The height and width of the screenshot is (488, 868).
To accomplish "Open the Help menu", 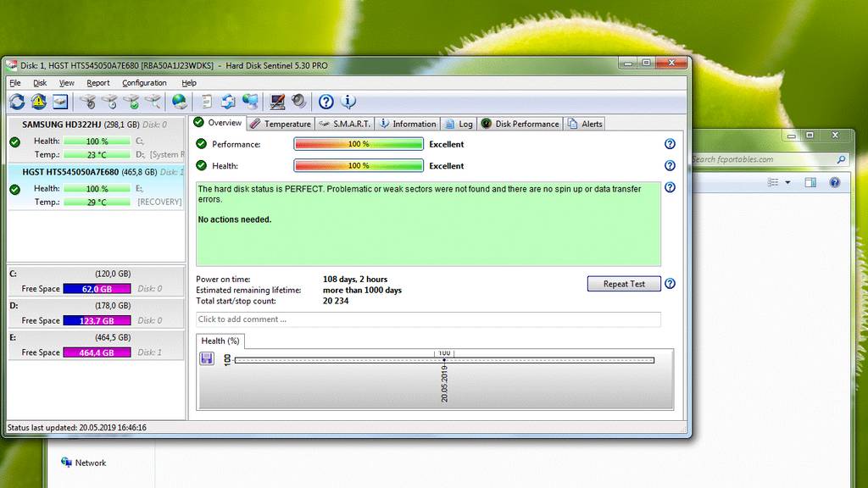I will [189, 83].
